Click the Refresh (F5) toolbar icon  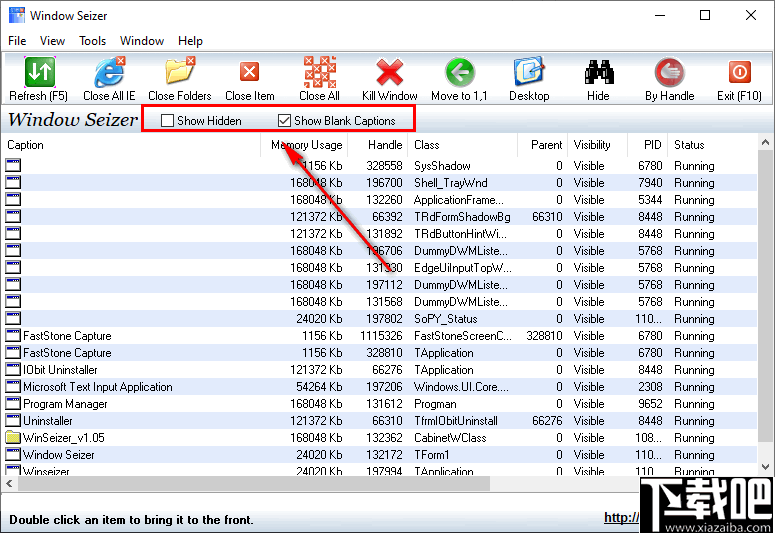[40, 72]
